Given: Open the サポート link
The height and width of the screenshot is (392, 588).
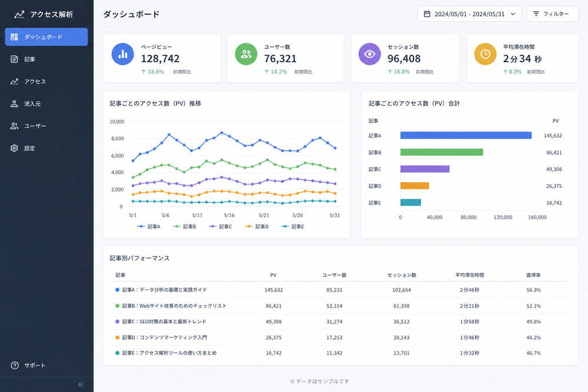Looking at the screenshot, I should pyautogui.click(x=35, y=366).
